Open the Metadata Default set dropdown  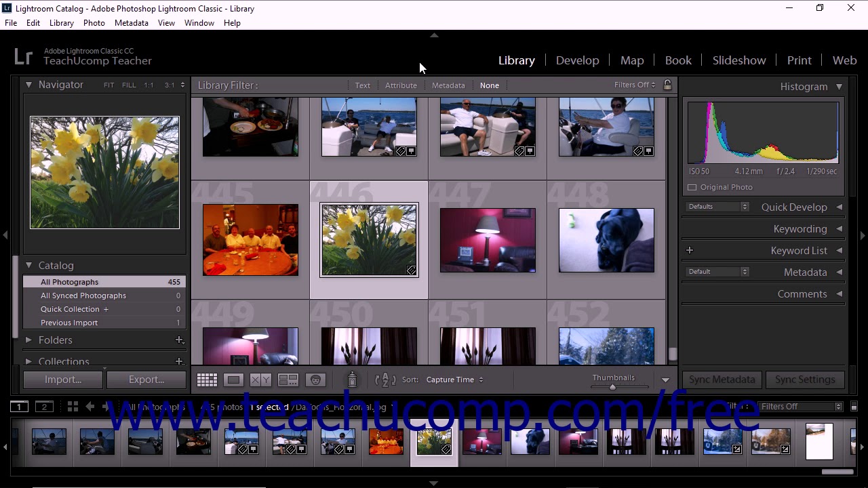coord(717,272)
